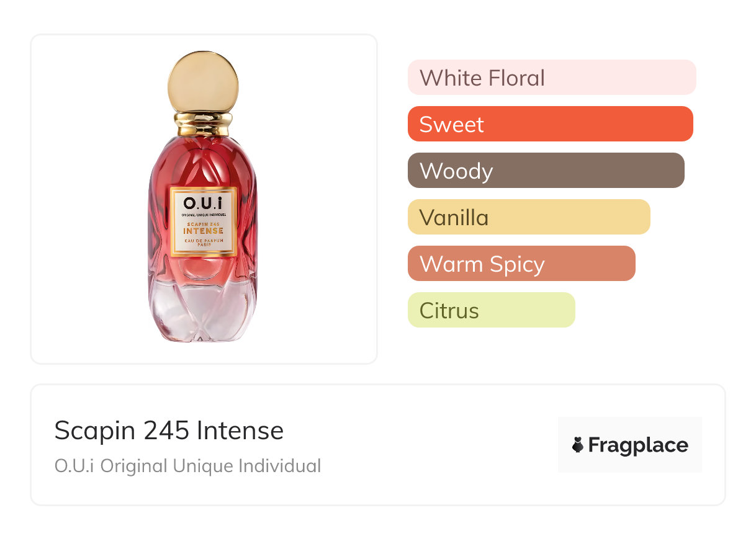Click the gold round bottle cap
Viewport: 756px width, 536px height.
203,81
